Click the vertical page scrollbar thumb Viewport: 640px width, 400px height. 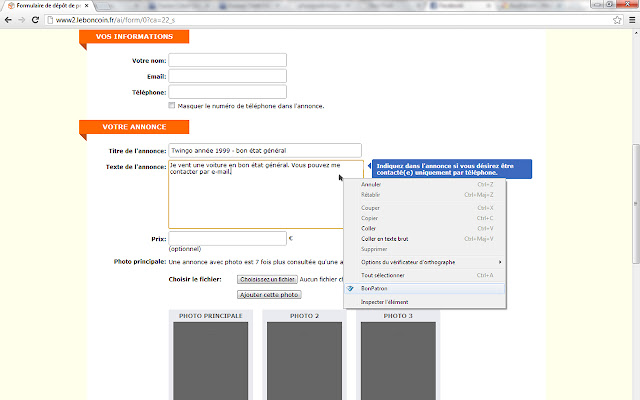636,204
